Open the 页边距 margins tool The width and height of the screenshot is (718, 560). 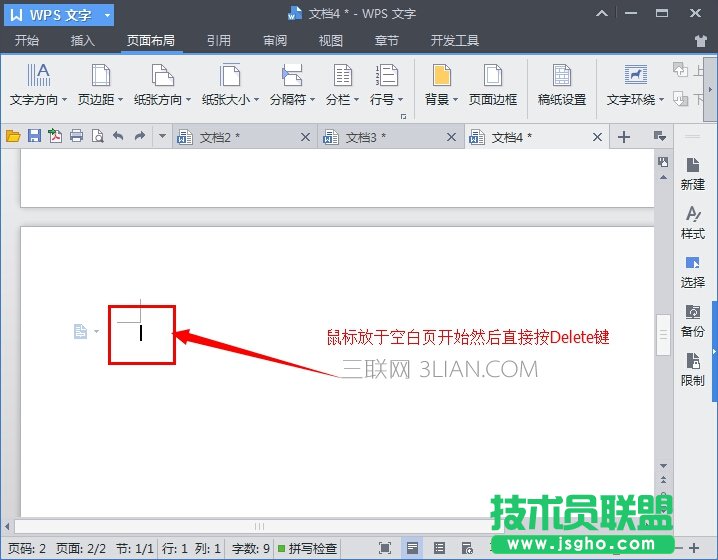pyautogui.click(x=100, y=85)
